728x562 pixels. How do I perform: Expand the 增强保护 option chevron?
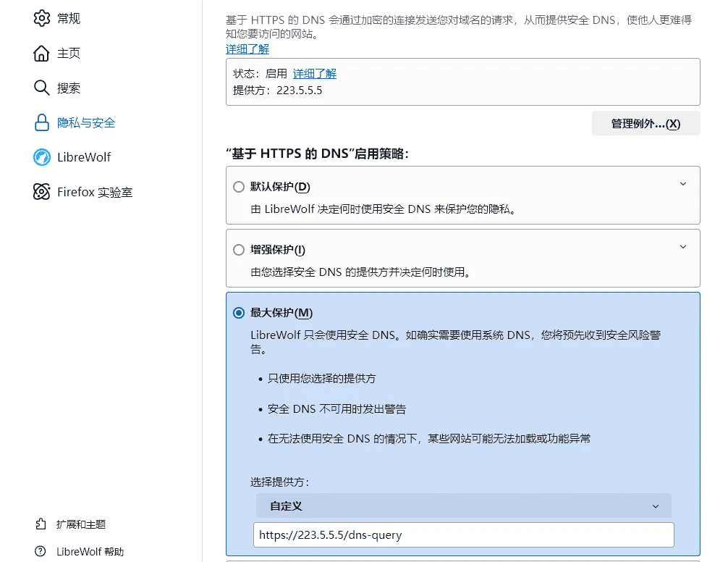[x=683, y=247]
